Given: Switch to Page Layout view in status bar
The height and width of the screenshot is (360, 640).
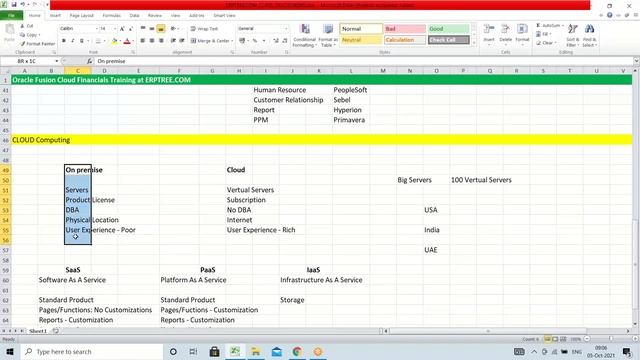Looking at the screenshot, I should pyautogui.click(x=555, y=339).
